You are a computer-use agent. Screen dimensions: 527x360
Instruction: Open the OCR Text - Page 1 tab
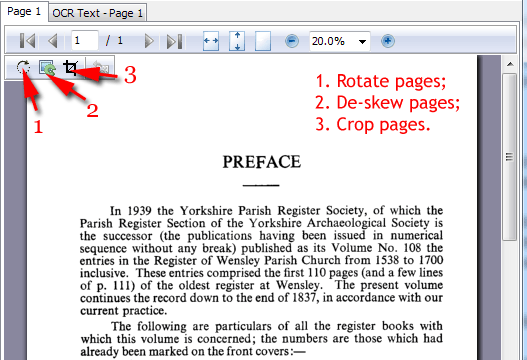pos(97,13)
